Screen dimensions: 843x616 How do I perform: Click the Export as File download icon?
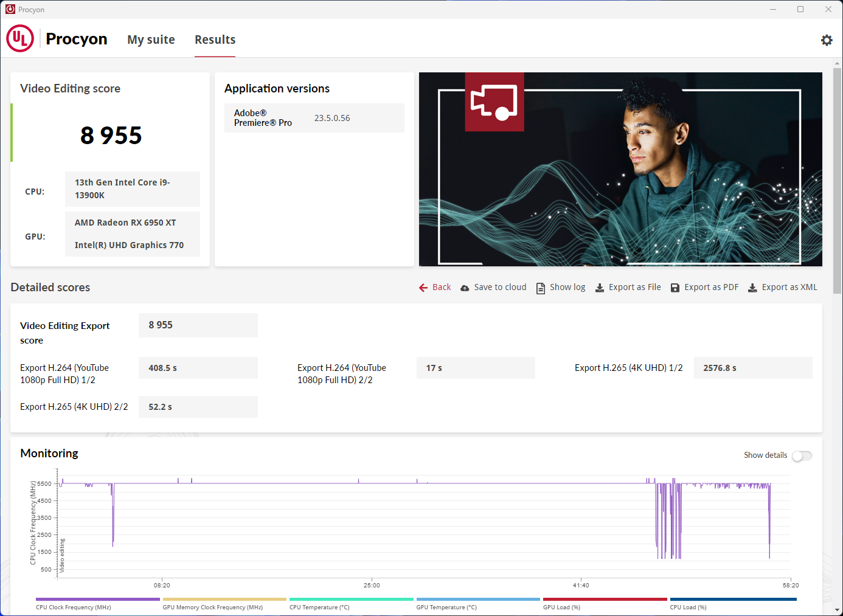coord(600,288)
